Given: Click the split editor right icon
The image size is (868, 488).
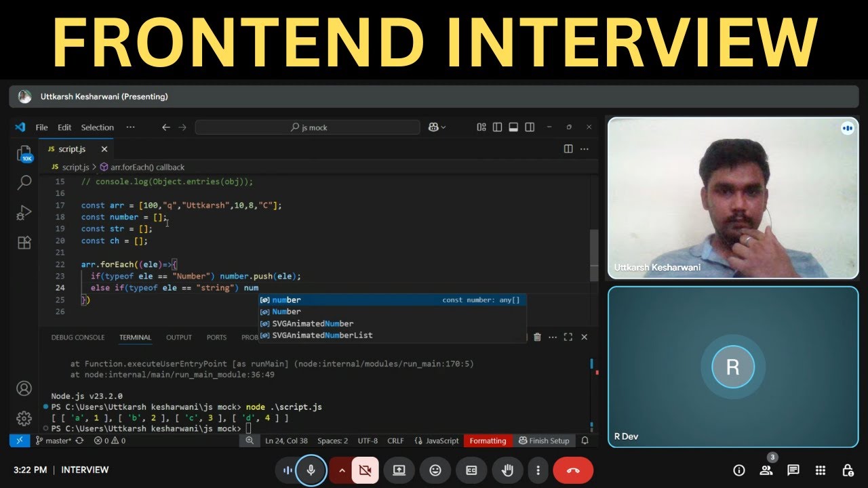Looking at the screenshot, I should [568, 149].
